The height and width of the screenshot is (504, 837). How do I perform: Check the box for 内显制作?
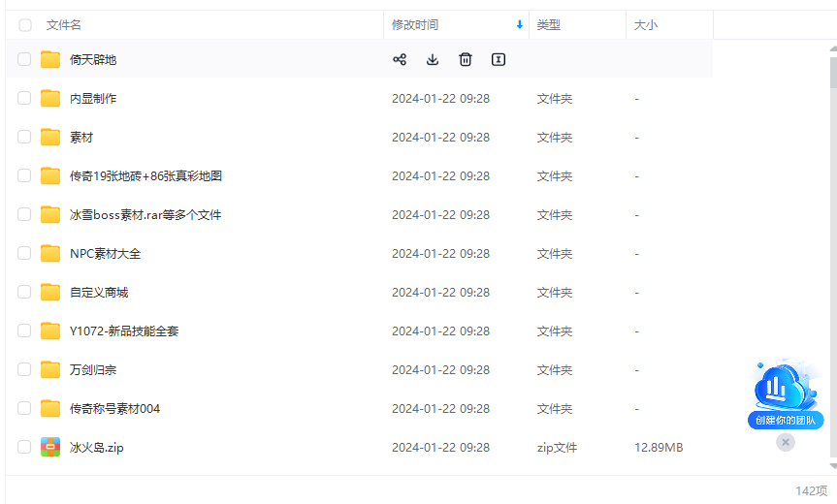point(25,99)
